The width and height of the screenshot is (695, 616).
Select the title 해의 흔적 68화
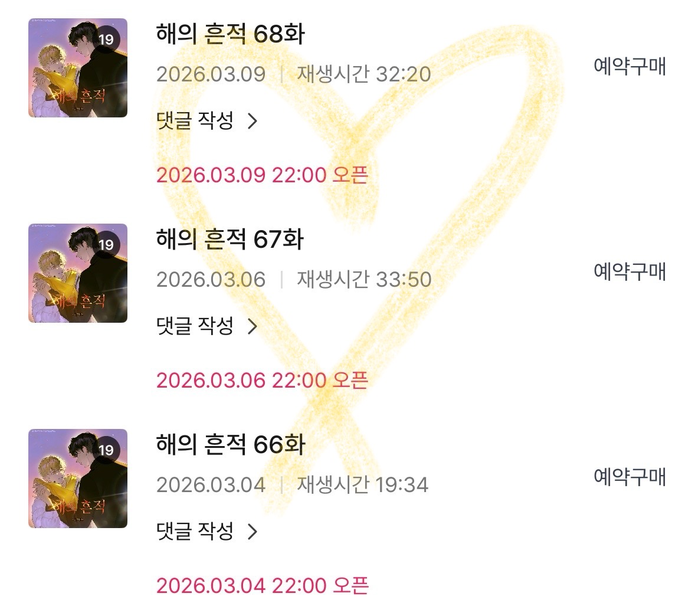pyautogui.click(x=231, y=34)
